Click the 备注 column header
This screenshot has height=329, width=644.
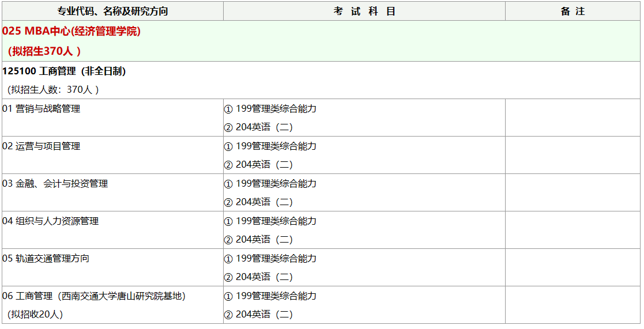point(573,11)
